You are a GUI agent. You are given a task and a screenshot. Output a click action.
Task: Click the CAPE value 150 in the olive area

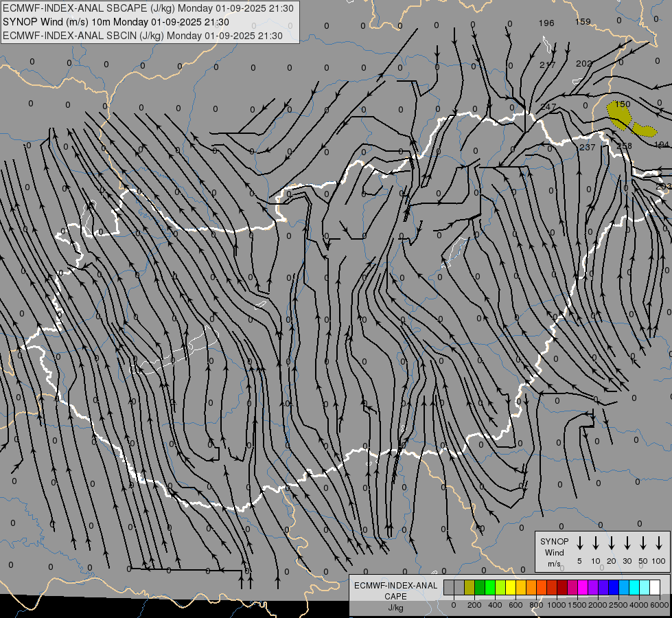[x=623, y=104]
